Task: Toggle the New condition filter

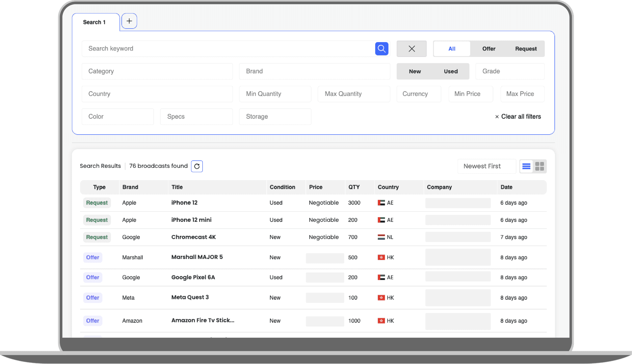Action: point(415,71)
